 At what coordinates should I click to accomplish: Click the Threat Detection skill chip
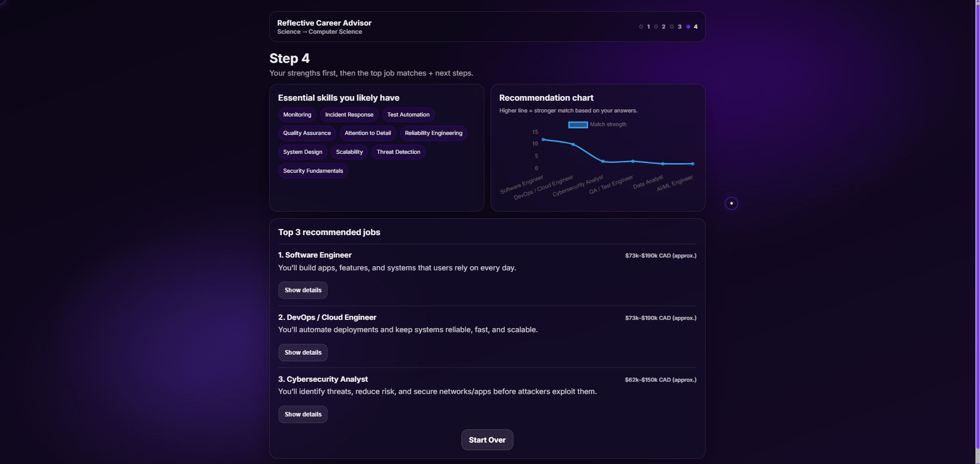[399, 152]
